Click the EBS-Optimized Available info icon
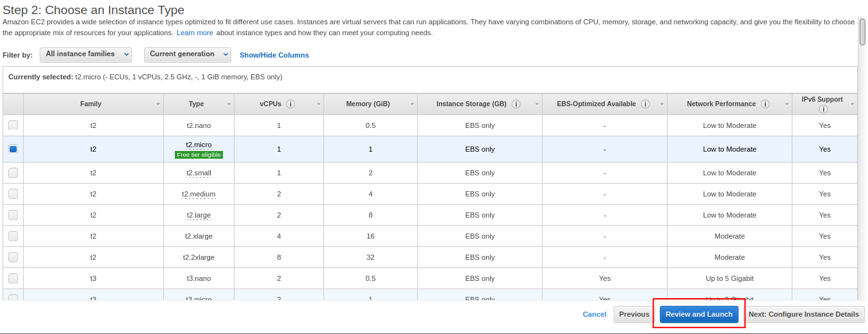Screen dimensions: 868x334 (x=645, y=104)
